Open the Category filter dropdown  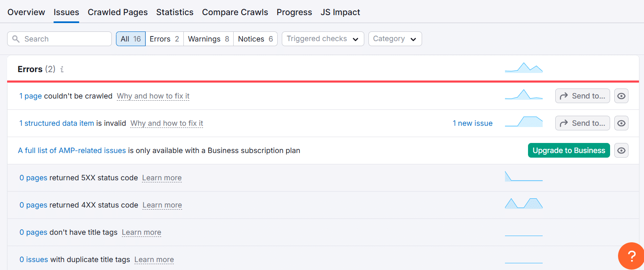click(x=395, y=39)
